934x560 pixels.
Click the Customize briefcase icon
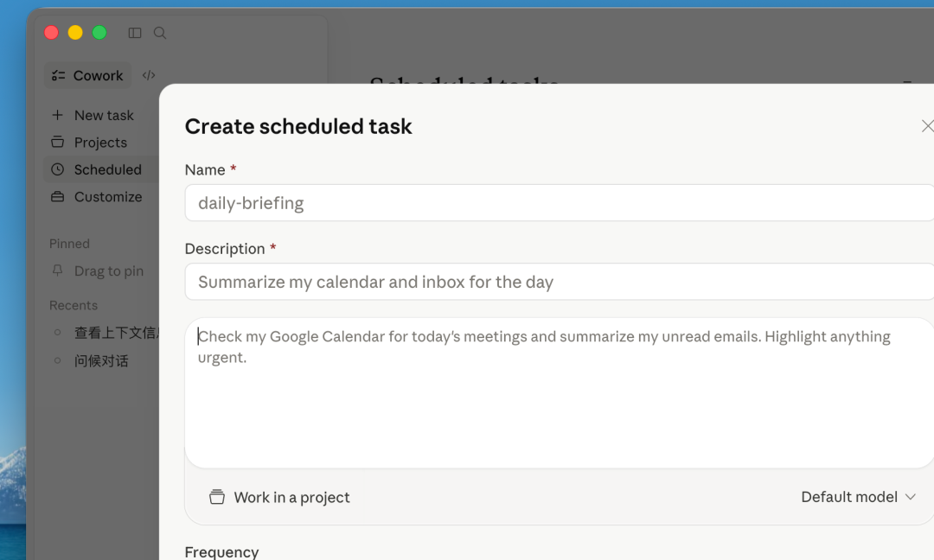click(57, 196)
